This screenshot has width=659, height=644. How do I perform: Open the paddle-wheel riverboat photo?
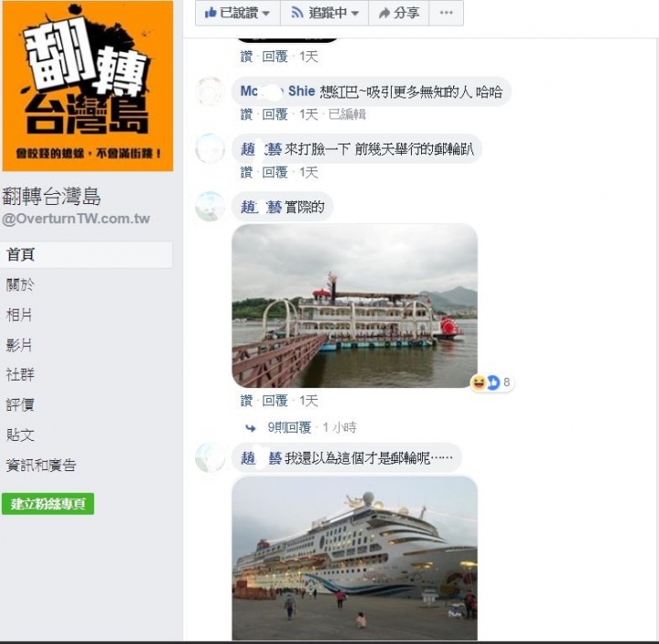355,306
